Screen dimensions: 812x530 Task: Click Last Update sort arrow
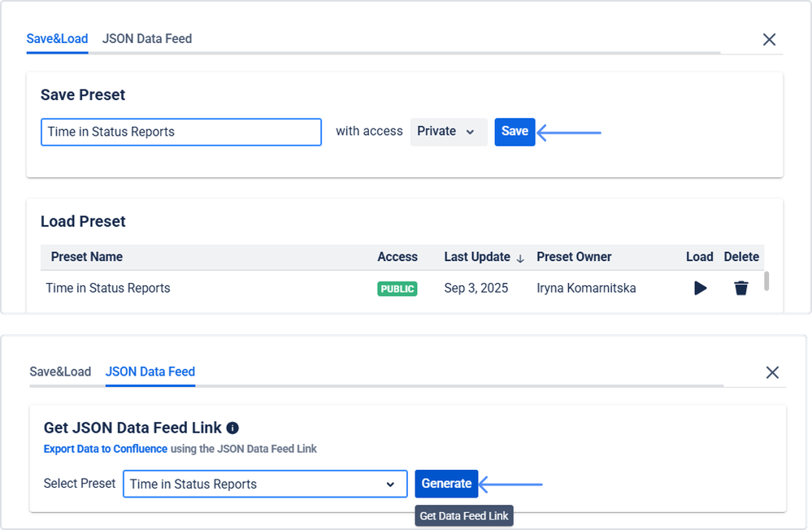coord(520,258)
